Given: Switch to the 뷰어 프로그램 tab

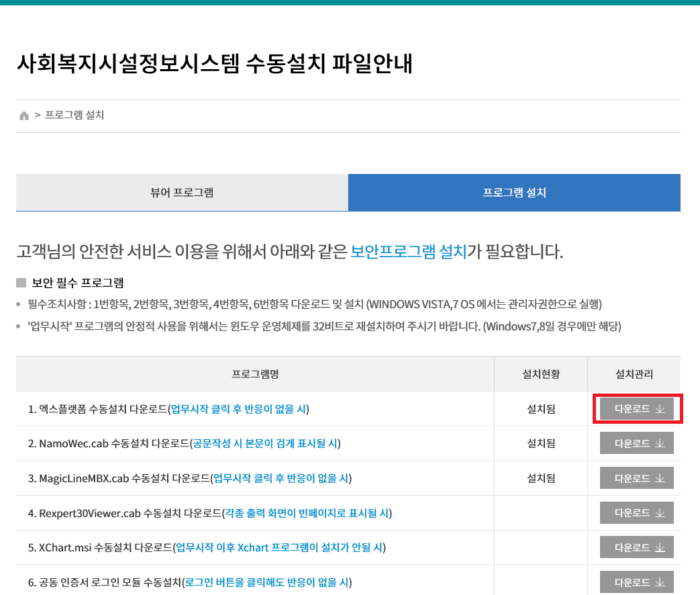Looking at the screenshot, I should tap(182, 193).
